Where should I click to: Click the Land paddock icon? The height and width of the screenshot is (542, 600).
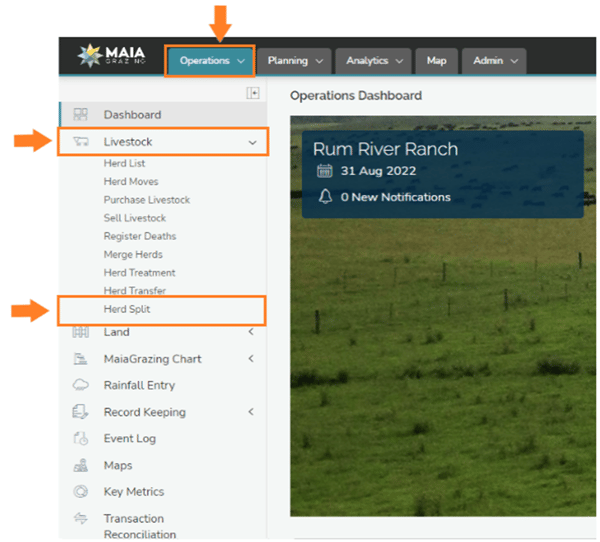click(x=81, y=332)
